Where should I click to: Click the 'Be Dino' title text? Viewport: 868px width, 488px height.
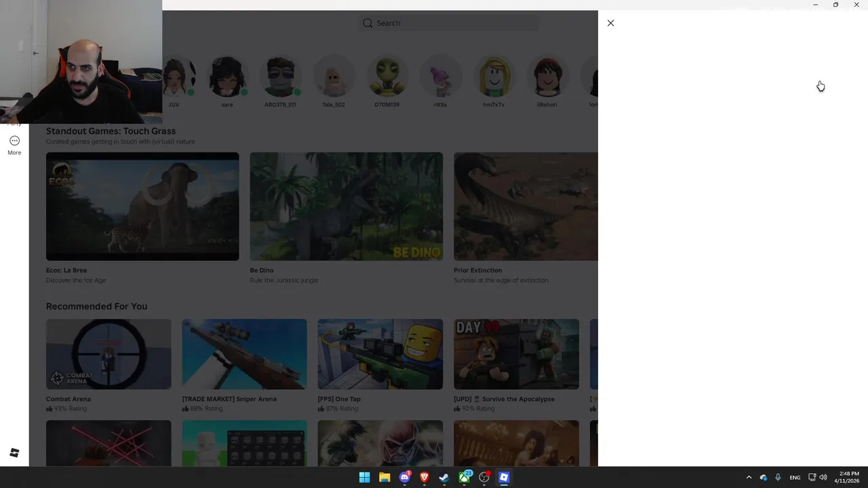pyautogui.click(x=262, y=270)
